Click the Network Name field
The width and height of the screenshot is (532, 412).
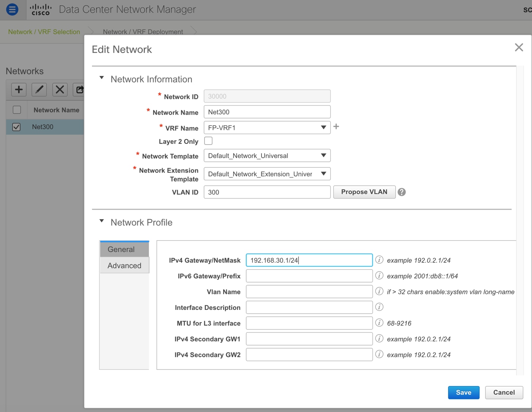pos(267,112)
